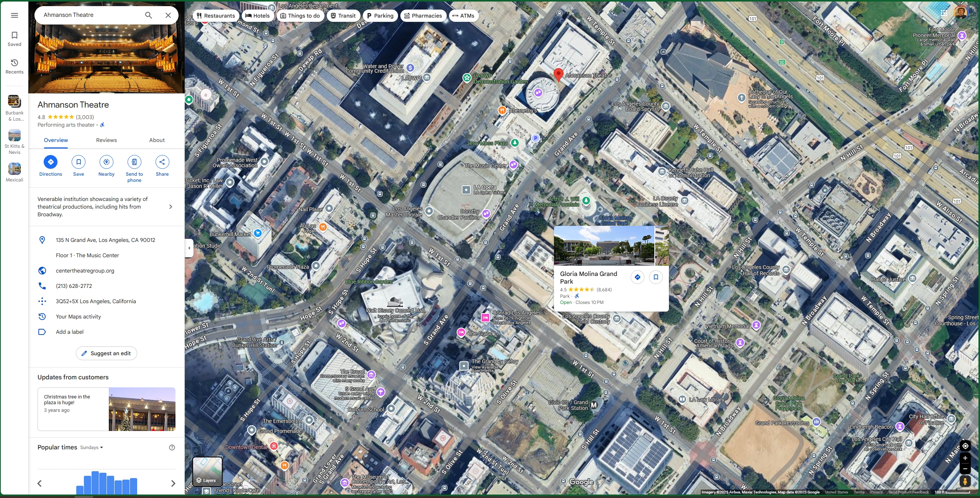
Task: Zoom in using the plus button
Action: click(x=965, y=458)
